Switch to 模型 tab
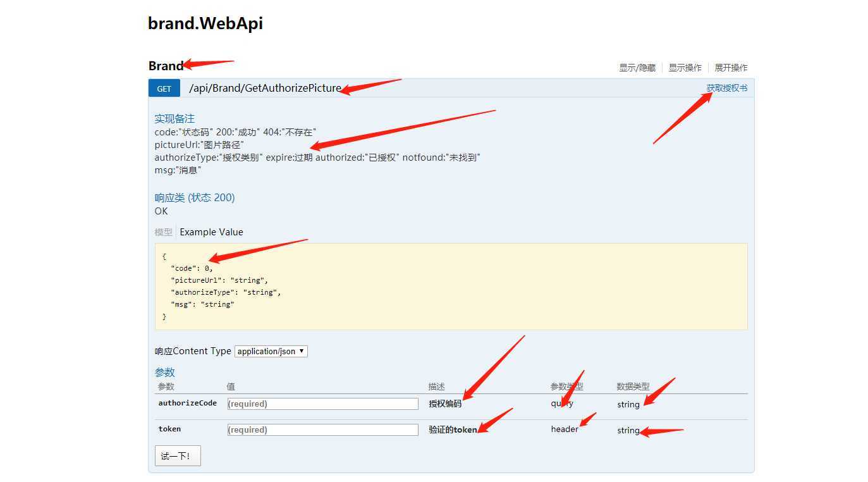 pos(163,232)
